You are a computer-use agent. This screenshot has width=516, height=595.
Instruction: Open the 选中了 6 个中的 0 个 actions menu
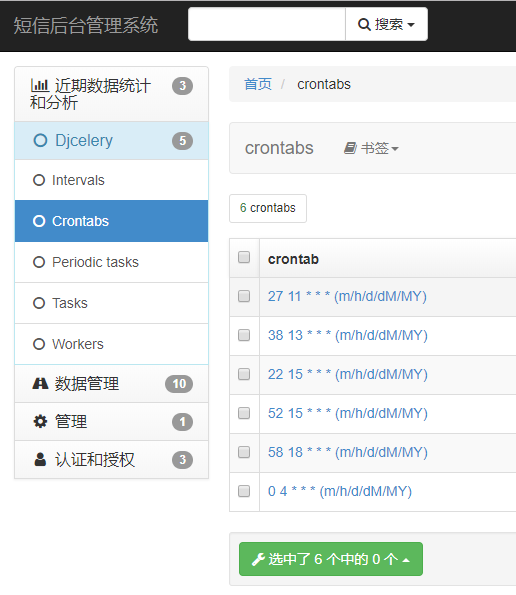point(331,559)
